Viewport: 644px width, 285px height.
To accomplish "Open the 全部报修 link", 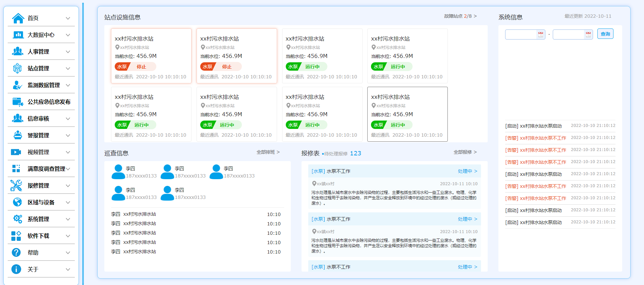I will (x=465, y=152).
